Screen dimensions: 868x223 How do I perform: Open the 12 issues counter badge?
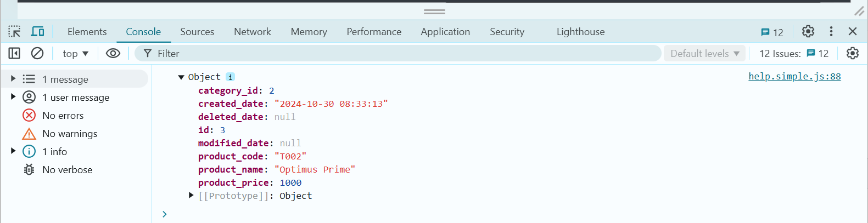click(772, 32)
